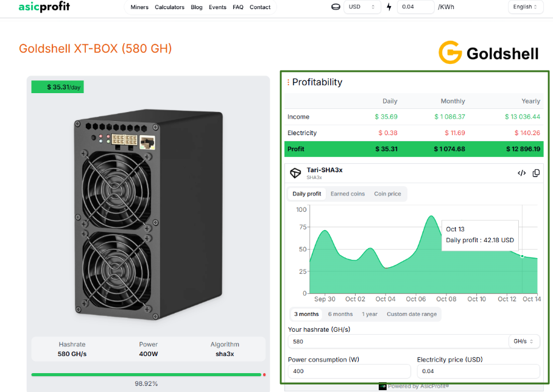Click the Profitability section dots icon

[288, 82]
